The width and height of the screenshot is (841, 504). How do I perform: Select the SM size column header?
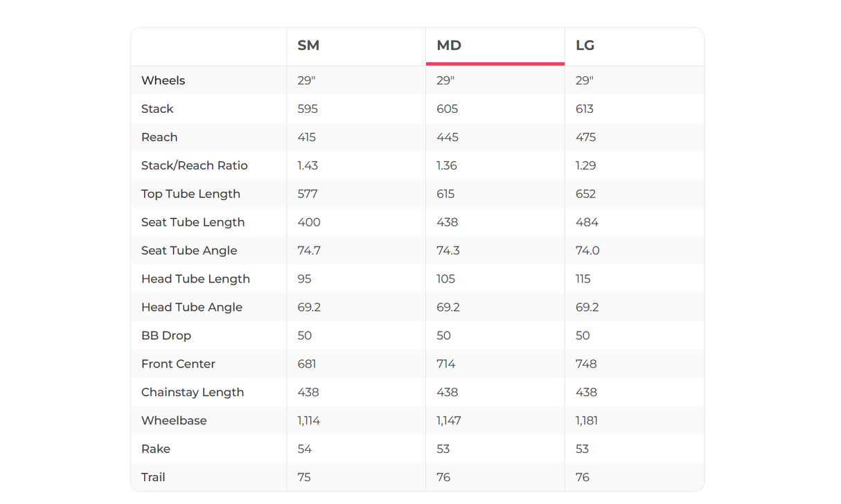coord(308,46)
